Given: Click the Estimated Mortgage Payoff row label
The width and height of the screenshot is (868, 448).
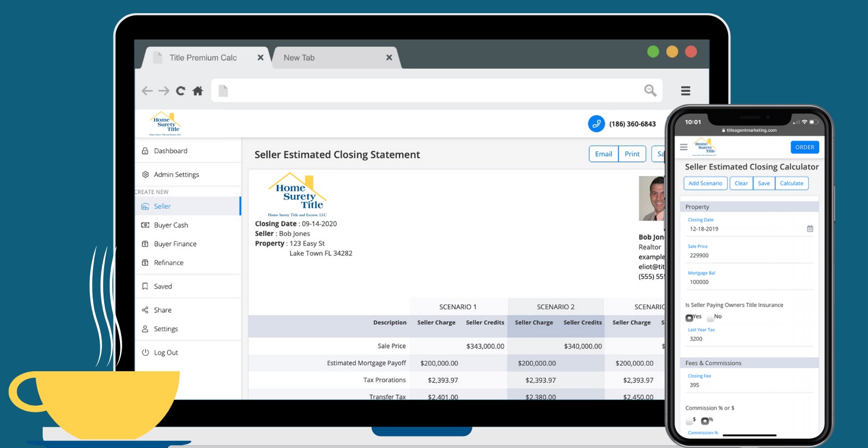Looking at the screenshot, I should tap(367, 363).
